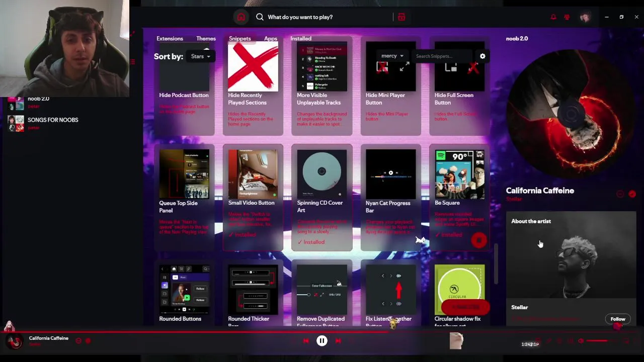Image resolution: width=644 pixels, height=362 pixels.
Task: Switch to the Installed tab
Action: pyautogui.click(x=301, y=39)
